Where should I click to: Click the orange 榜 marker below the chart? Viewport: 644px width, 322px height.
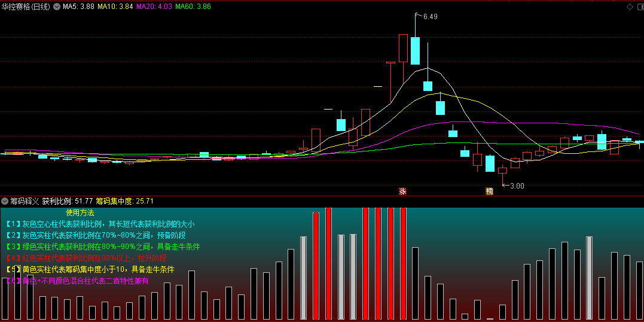(489, 192)
